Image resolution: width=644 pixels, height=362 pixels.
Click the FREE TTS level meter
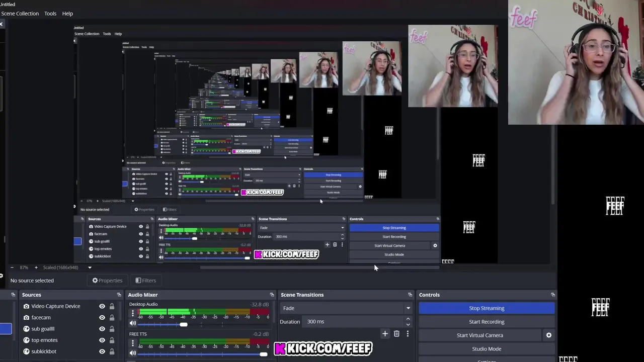[x=204, y=341]
